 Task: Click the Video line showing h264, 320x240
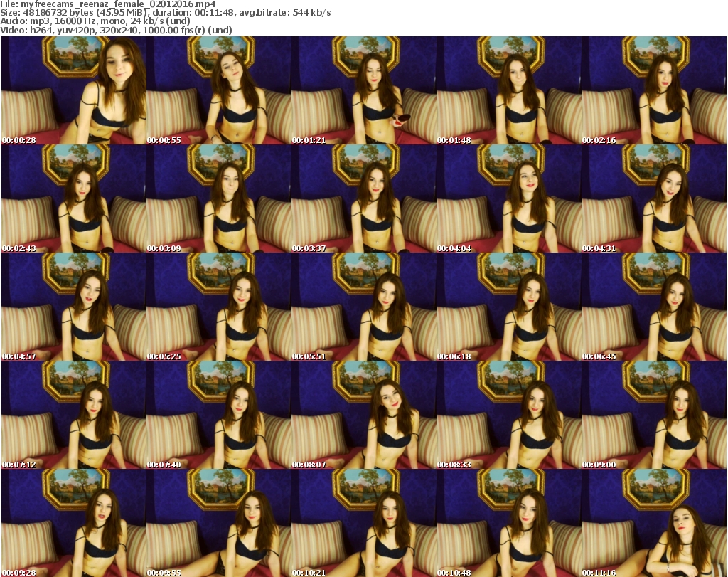pos(116,30)
